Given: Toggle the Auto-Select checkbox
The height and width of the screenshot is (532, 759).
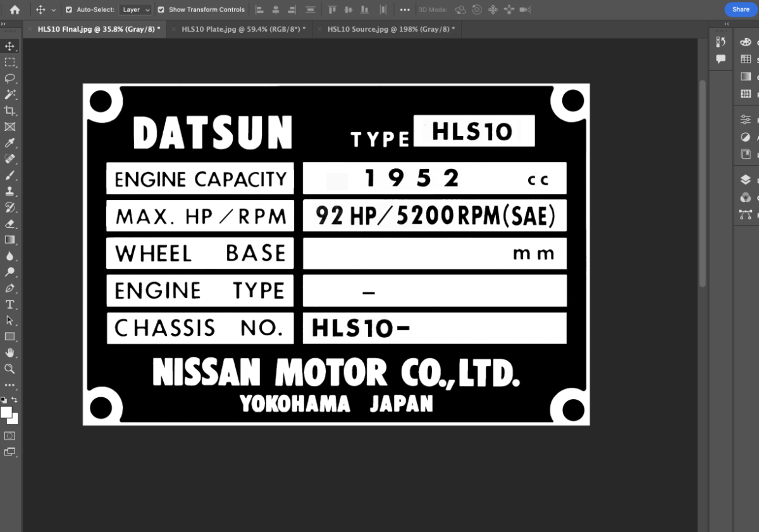Looking at the screenshot, I should click(69, 10).
